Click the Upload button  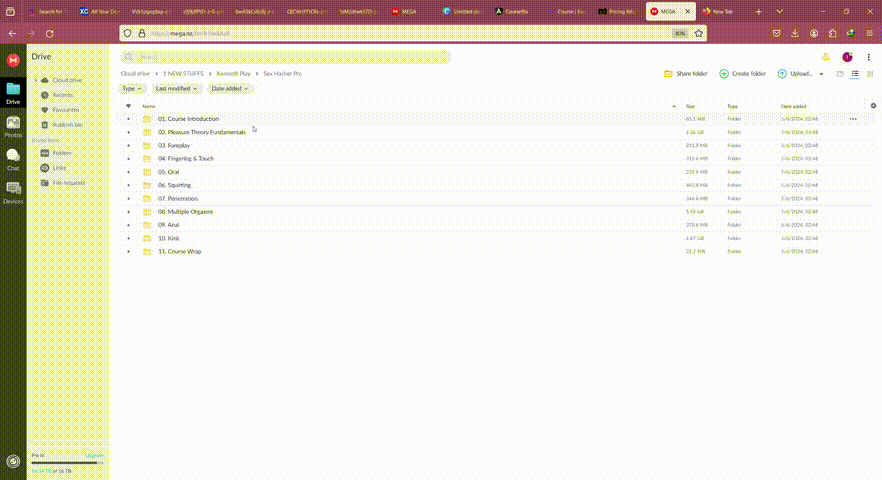coord(795,74)
